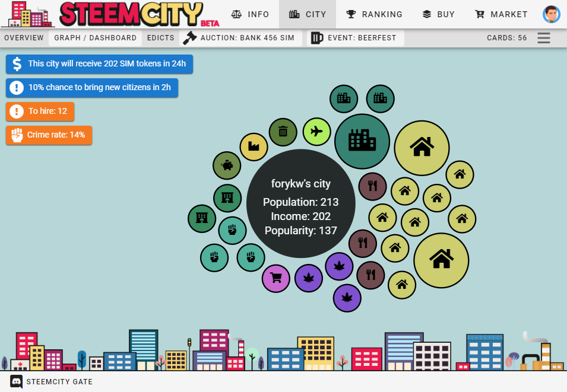Switch to the RANKING tab
567x392 pixels.
pyautogui.click(x=374, y=14)
